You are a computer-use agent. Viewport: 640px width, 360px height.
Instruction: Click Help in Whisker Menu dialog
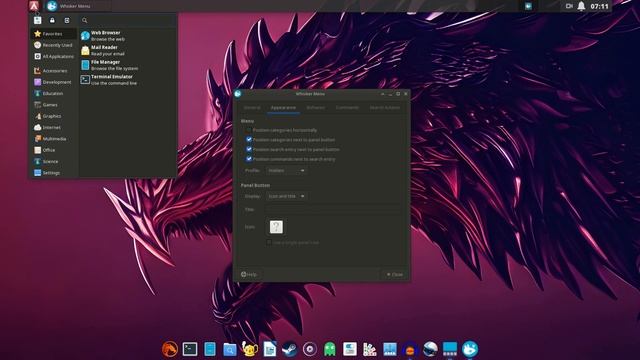[x=249, y=274]
